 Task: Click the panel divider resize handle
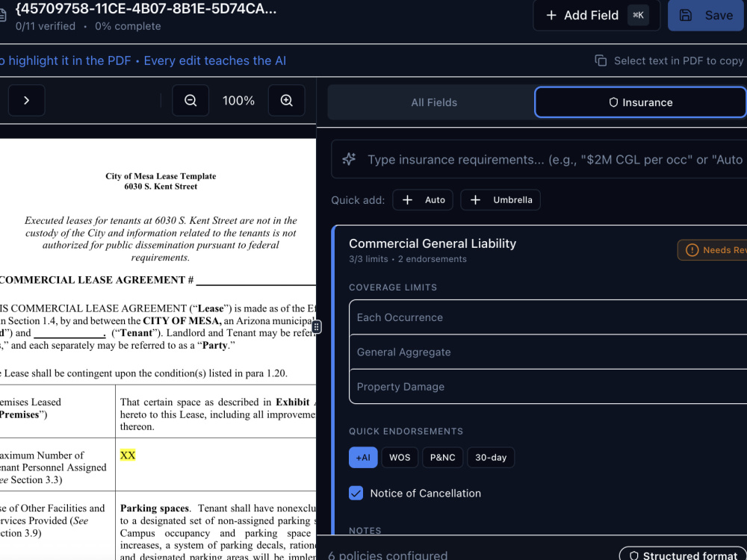(316, 327)
